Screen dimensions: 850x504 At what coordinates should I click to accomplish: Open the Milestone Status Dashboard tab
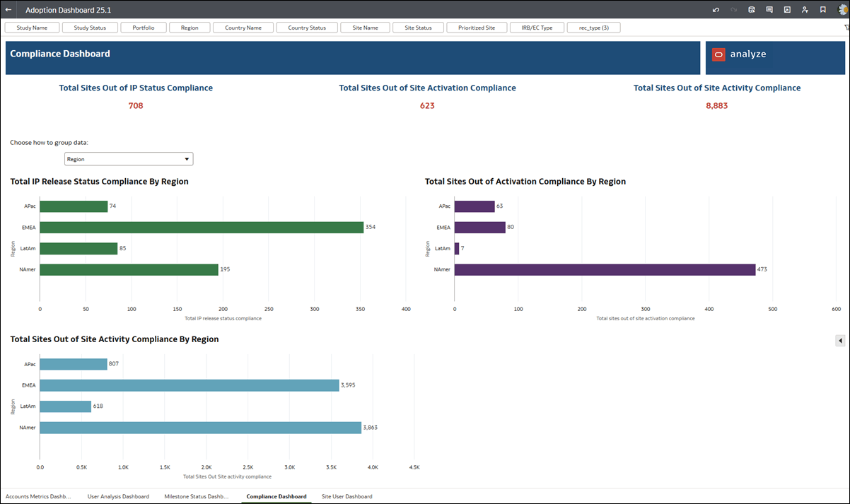pyautogui.click(x=197, y=496)
